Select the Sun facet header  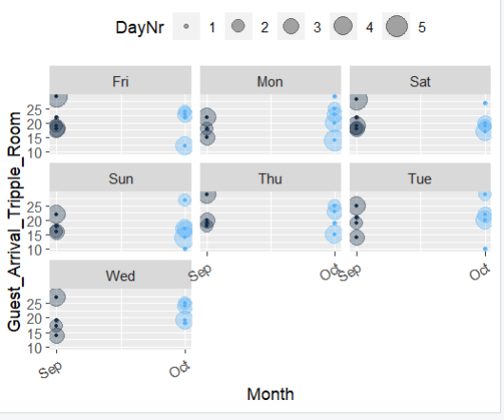click(121, 178)
